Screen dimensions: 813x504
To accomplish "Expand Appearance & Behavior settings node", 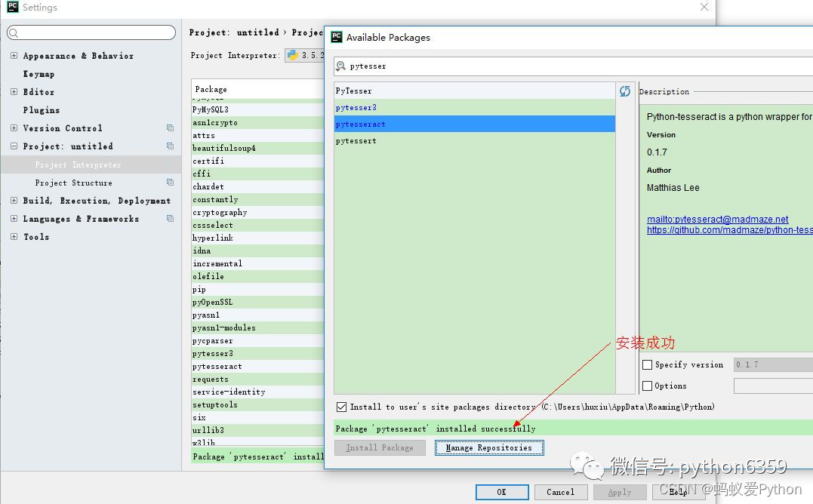I will pyautogui.click(x=14, y=55).
